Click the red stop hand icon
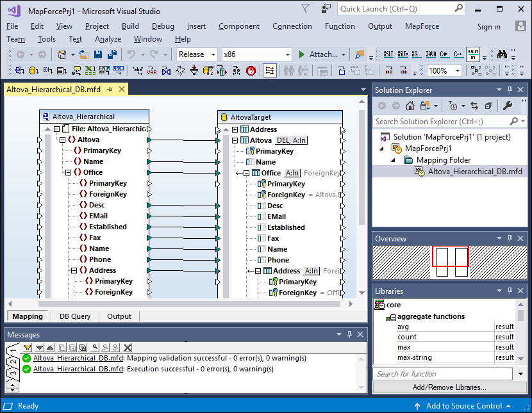532x413 pixels. (251, 70)
